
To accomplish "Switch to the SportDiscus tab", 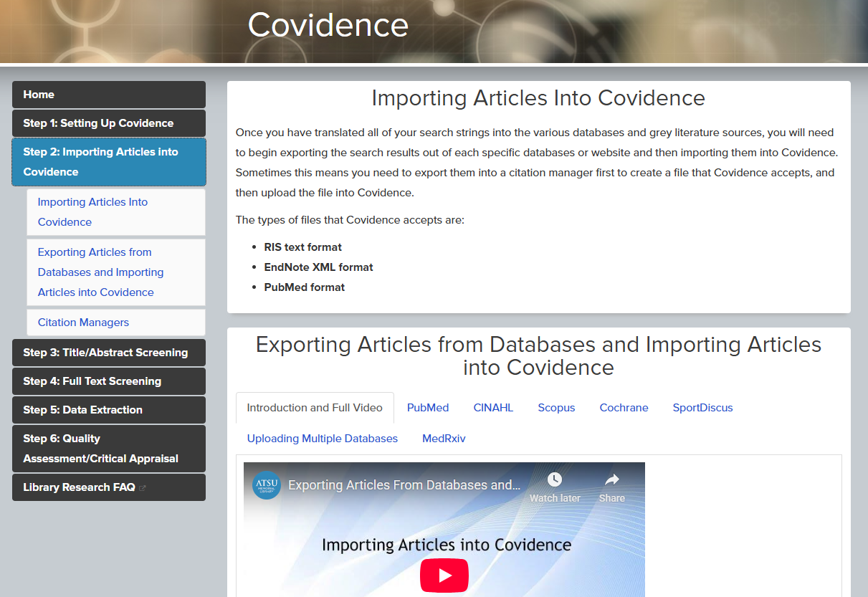I will point(702,408).
